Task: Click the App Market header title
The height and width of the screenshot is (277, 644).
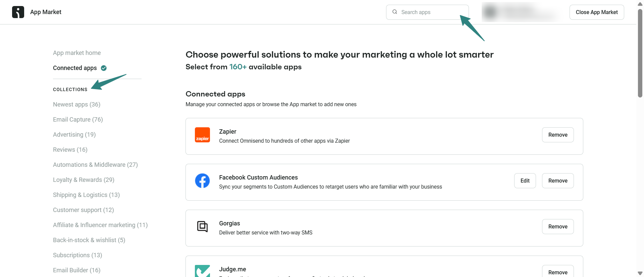Action: click(46, 12)
